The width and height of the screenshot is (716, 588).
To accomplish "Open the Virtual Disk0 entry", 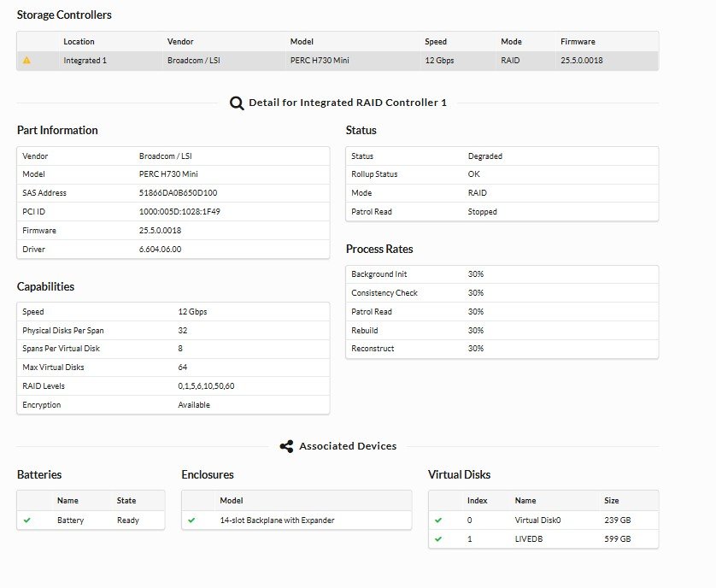I will (537, 520).
